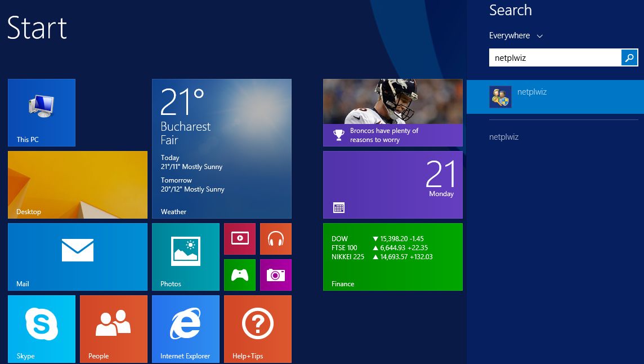This screenshot has height=364, width=644.
Task: Launch the Mail tile
Action: click(x=78, y=256)
